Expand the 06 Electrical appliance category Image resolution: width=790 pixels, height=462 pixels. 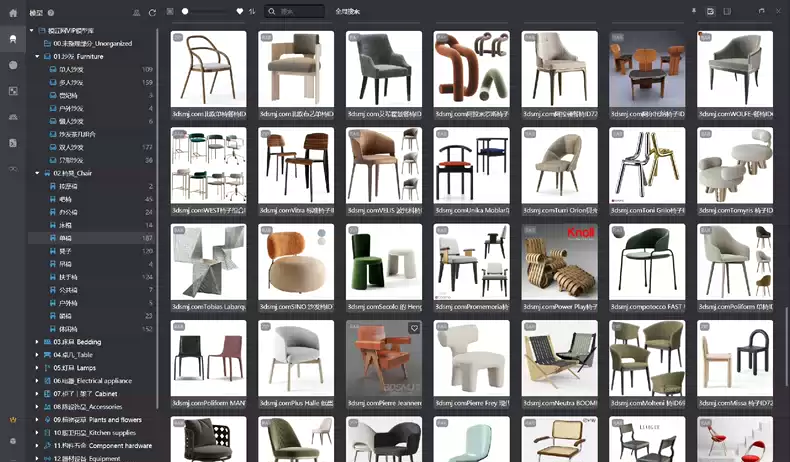point(37,381)
